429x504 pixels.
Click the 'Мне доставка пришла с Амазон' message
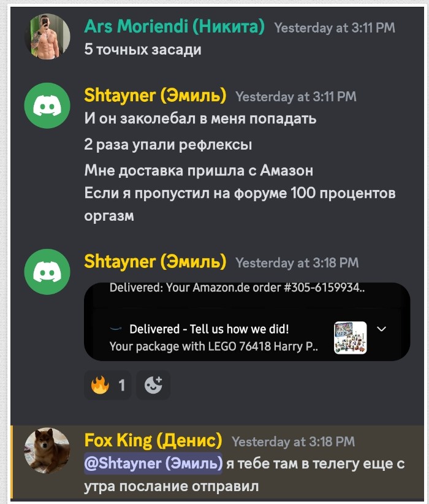[x=199, y=170]
